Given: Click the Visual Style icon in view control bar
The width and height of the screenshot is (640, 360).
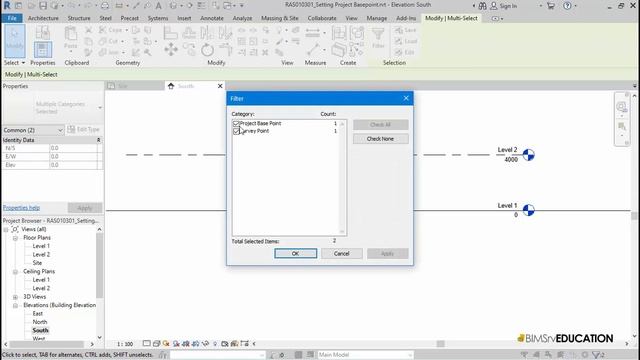Looking at the screenshot, I should (156, 344).
